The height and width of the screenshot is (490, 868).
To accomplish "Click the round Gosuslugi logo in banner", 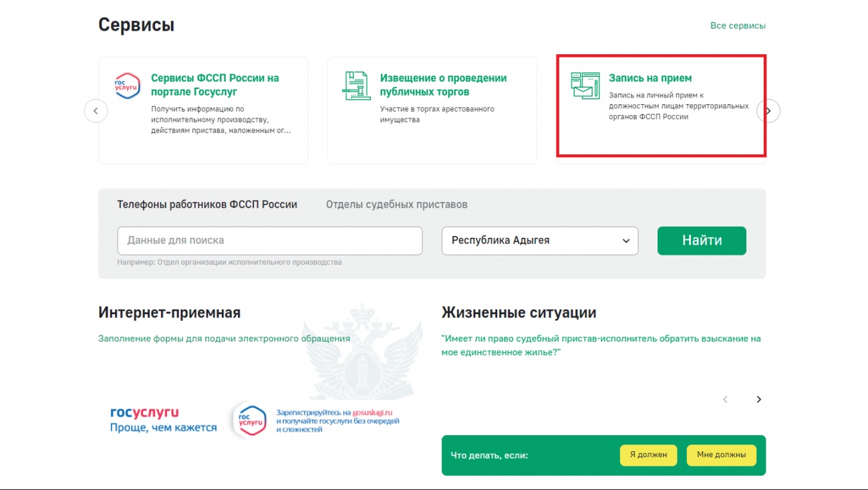I will [251, 420].
